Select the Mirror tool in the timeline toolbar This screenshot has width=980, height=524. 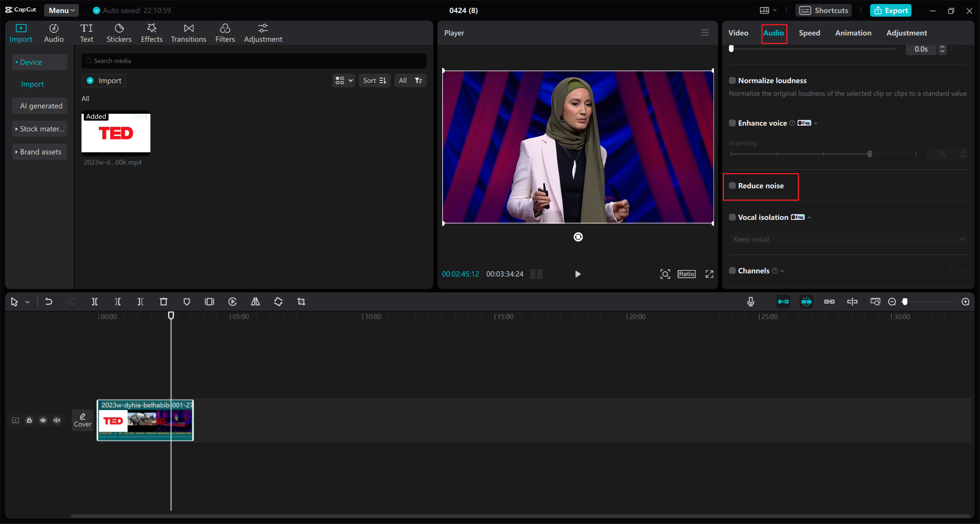(255, 301)
